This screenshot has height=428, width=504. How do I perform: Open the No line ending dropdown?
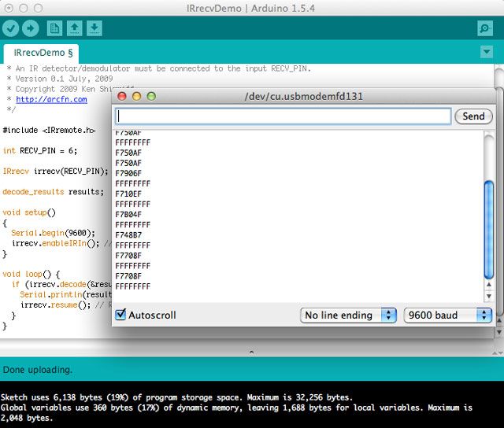coord(349,315)
